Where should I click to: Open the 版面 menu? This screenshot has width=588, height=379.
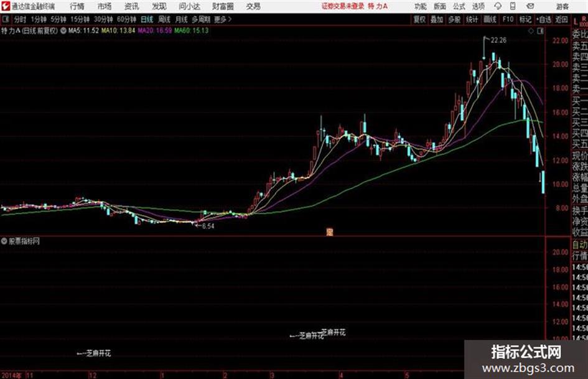pyautogui.click(x=439, y=6)
